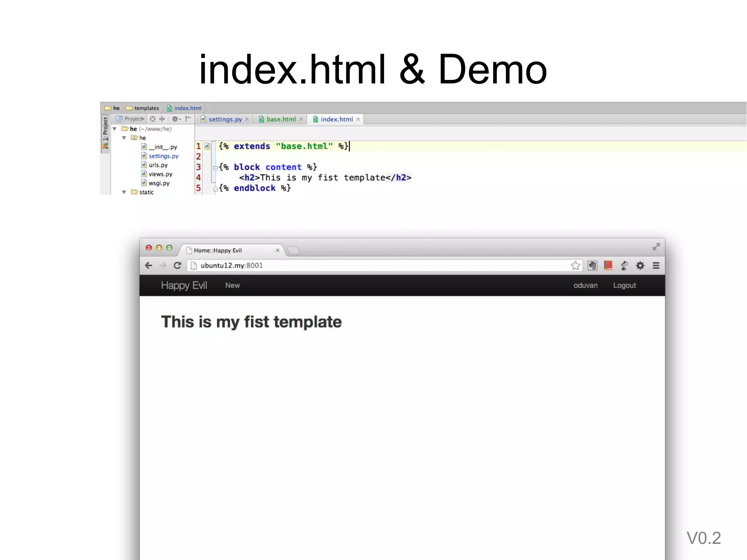747x560 pixels.
Task: Click the extends "base.html" code line
Action: tap(283, 146)
